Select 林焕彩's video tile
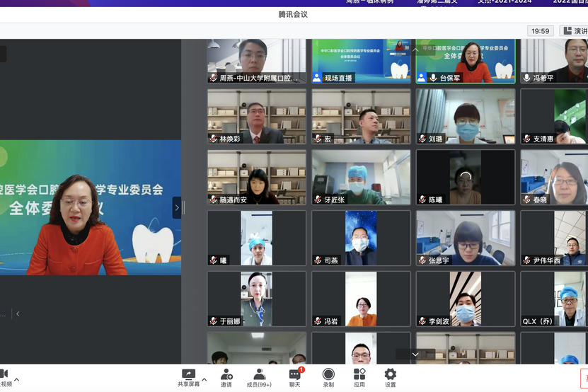 (x=257, y=116)
